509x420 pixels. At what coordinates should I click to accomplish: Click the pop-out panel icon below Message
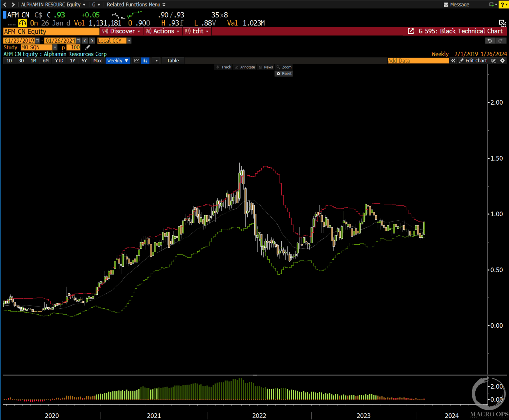coord(503,23)
